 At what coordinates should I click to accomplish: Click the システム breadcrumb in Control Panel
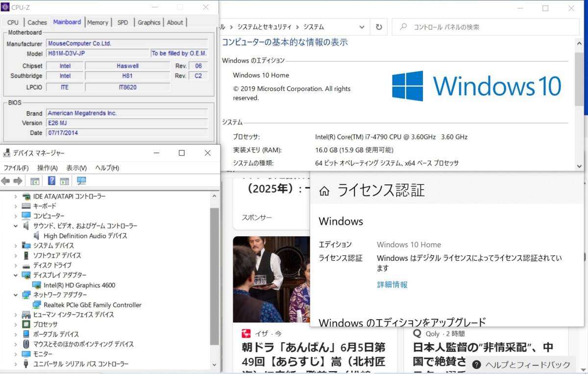coord(314,27)
